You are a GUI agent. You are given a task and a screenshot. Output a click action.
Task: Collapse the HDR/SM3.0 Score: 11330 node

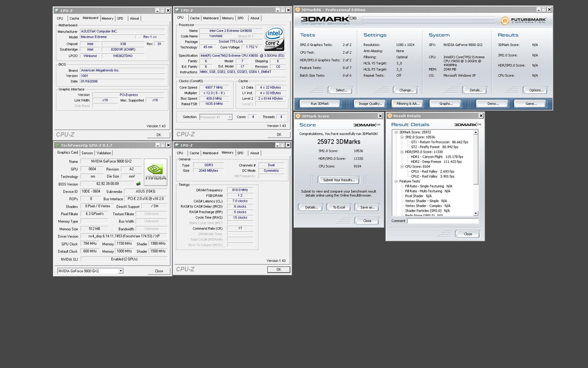[401, 152]
